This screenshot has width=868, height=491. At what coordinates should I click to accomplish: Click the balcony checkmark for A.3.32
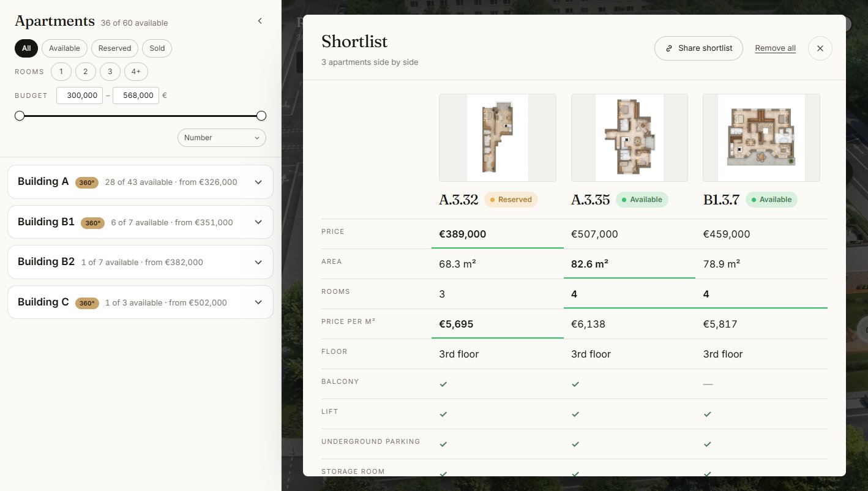coord(443,384)
